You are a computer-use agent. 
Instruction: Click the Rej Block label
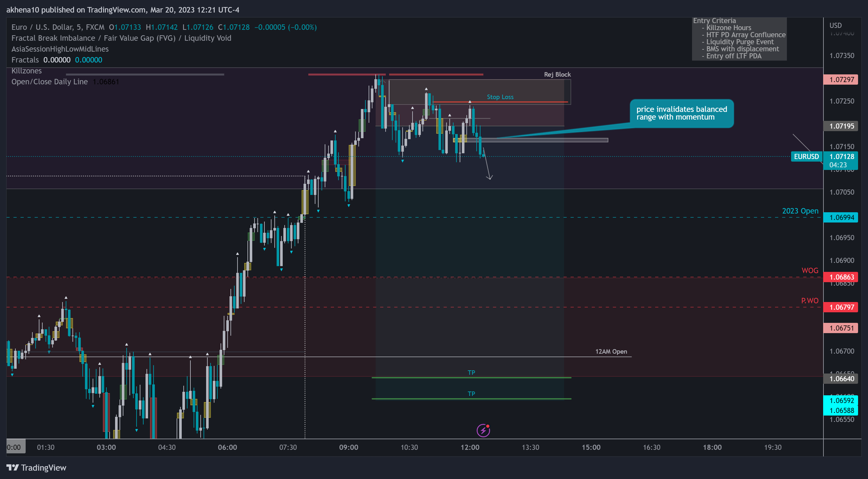pos(557,74)
